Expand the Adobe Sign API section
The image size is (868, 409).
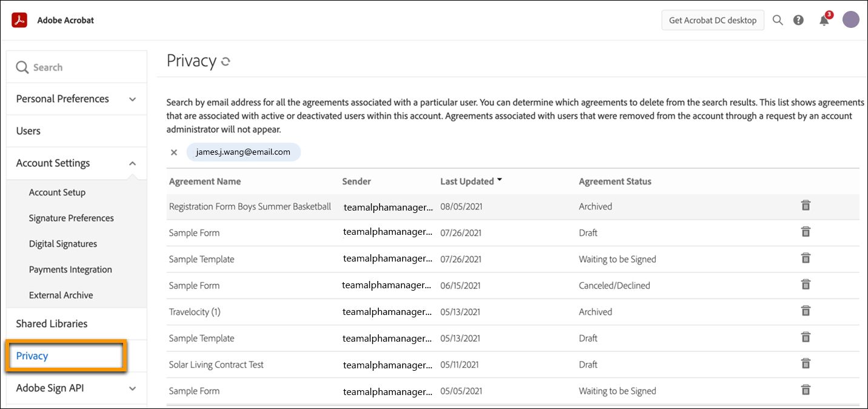pos(133,388)
